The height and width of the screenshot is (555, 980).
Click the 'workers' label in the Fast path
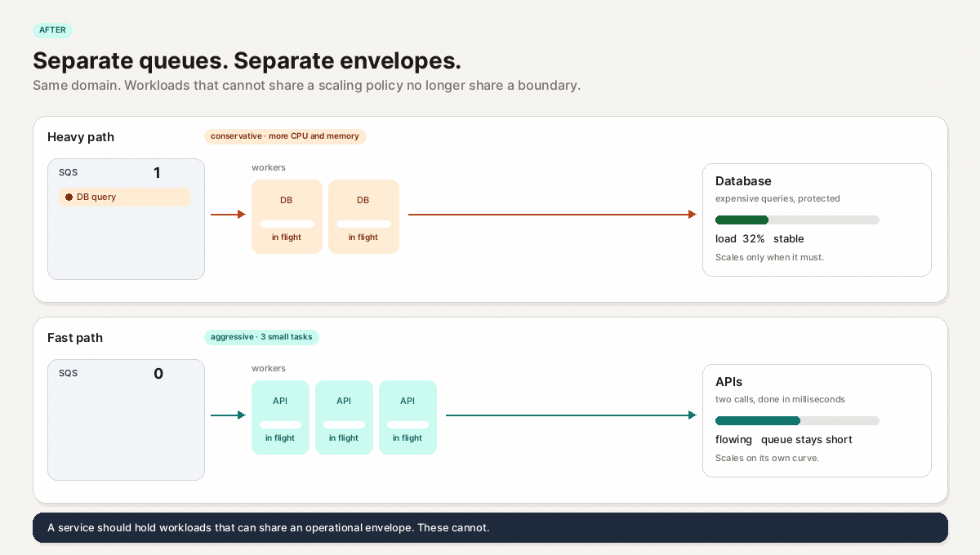click(269, 368)
